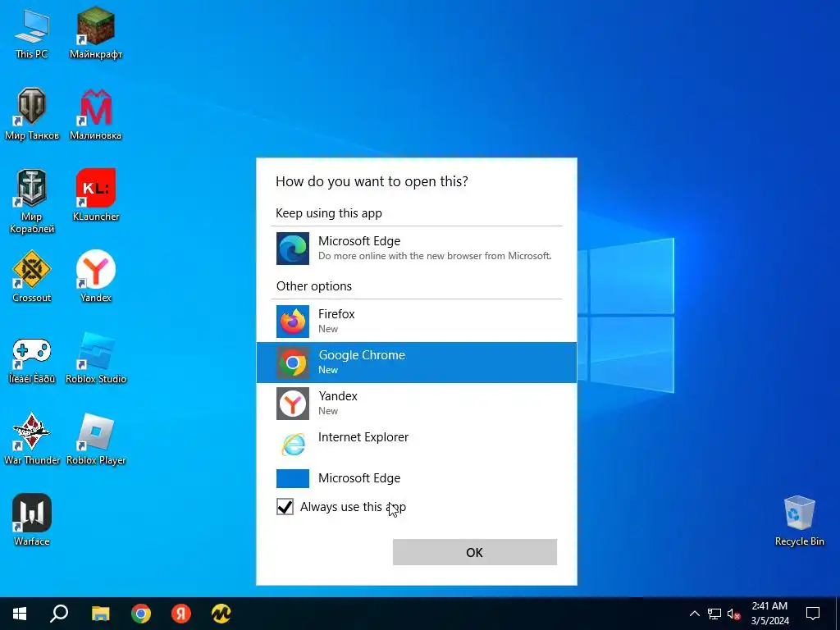
Task: Select the Roblox Studio desktop shortcut
Action: [96, 359]
